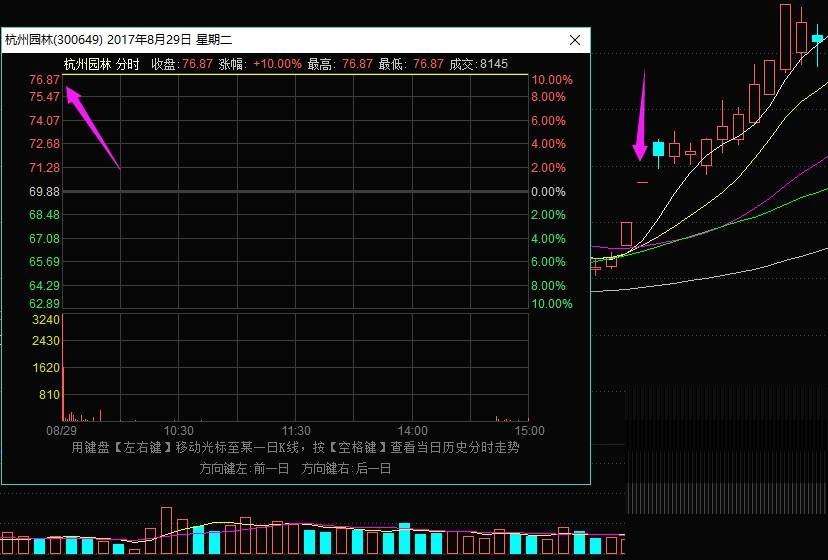Select the 10:30 time axis marker
The image size is (828, 560).
coord(178,431)
